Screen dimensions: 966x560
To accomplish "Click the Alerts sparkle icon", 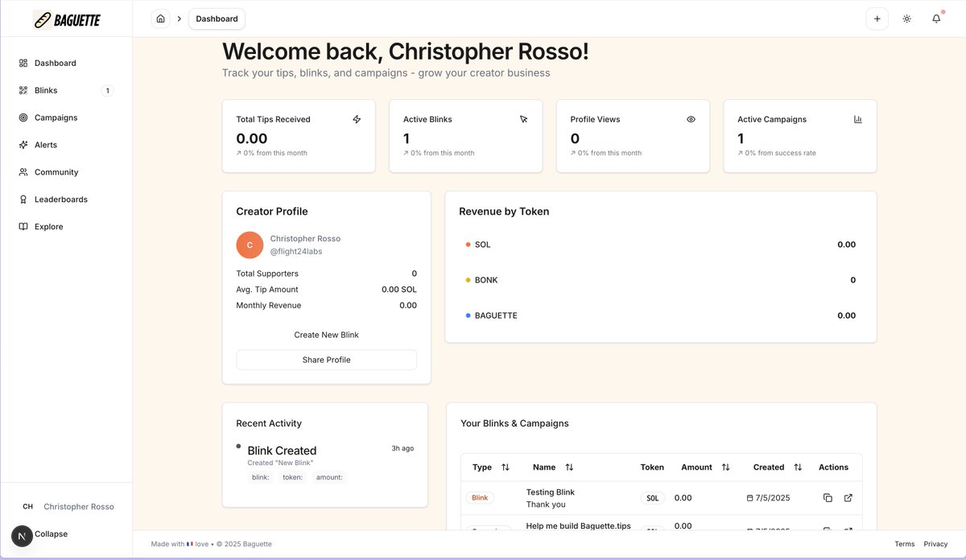I will coord(23,145).
